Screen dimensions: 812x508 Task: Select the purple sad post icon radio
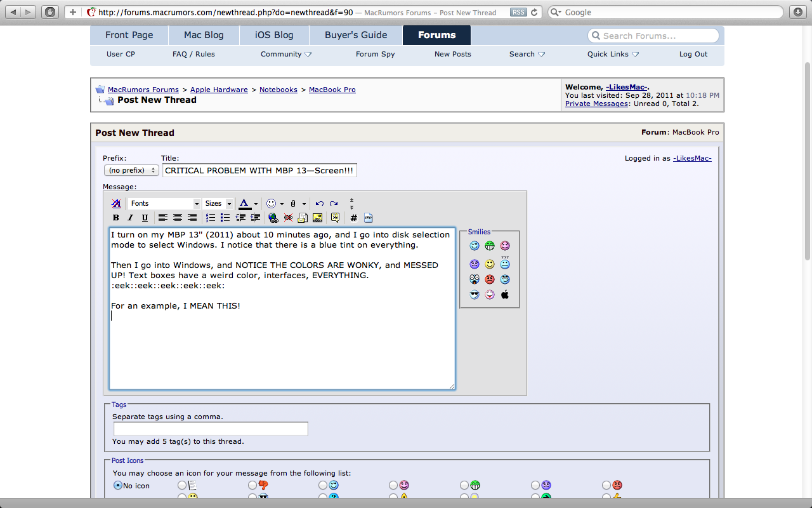click(x=535, y=485)
